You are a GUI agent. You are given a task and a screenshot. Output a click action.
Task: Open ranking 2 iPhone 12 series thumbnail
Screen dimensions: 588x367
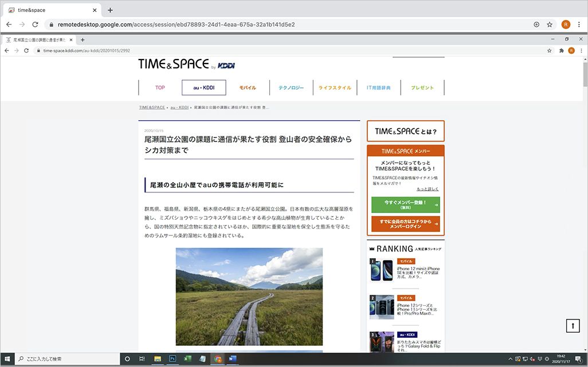pyautogui.click(x=382, y=307)
